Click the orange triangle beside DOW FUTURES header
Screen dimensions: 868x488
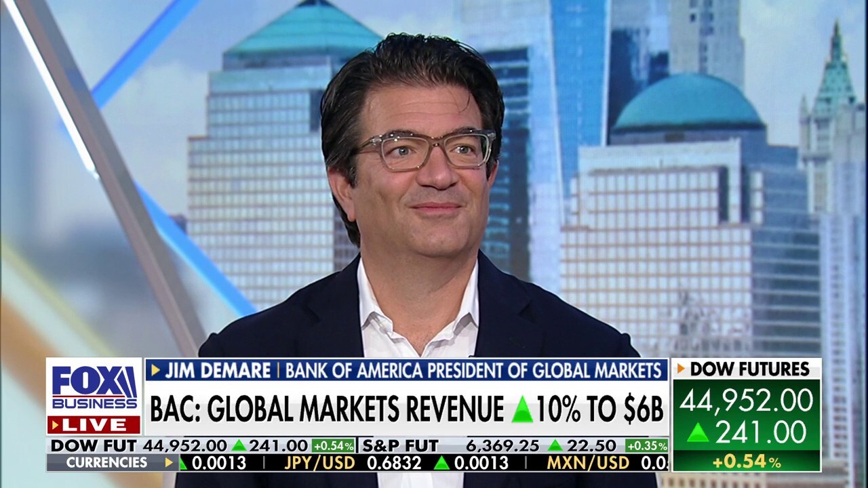[x=680, y=369]
